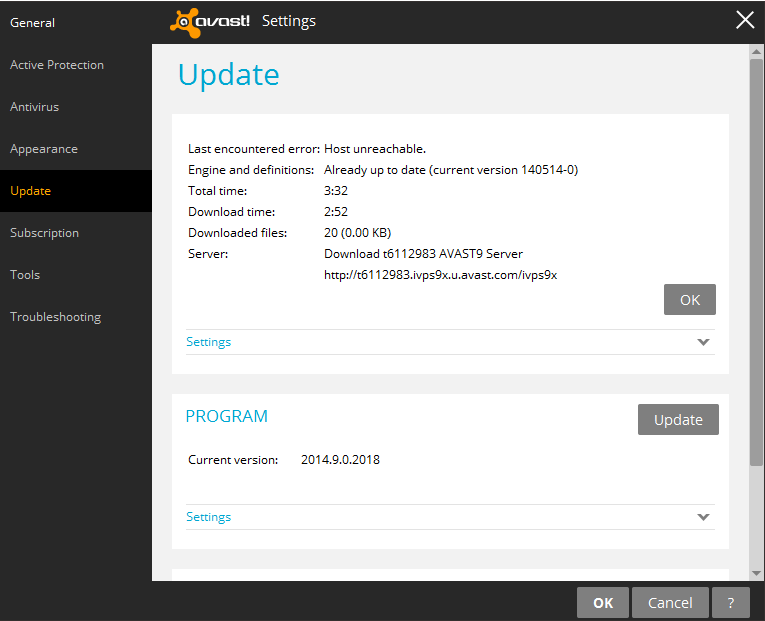This screenshot has height=621, width=765.
Task: Cancel the settings dialog
Action: pos(670,603)
